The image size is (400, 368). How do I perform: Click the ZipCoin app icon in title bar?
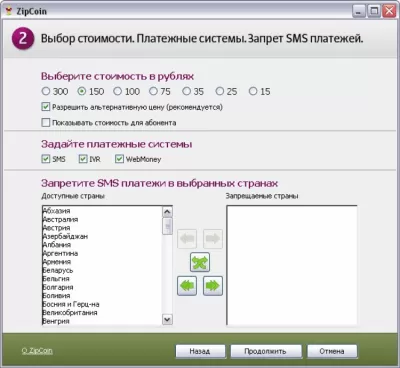(9, 11)
